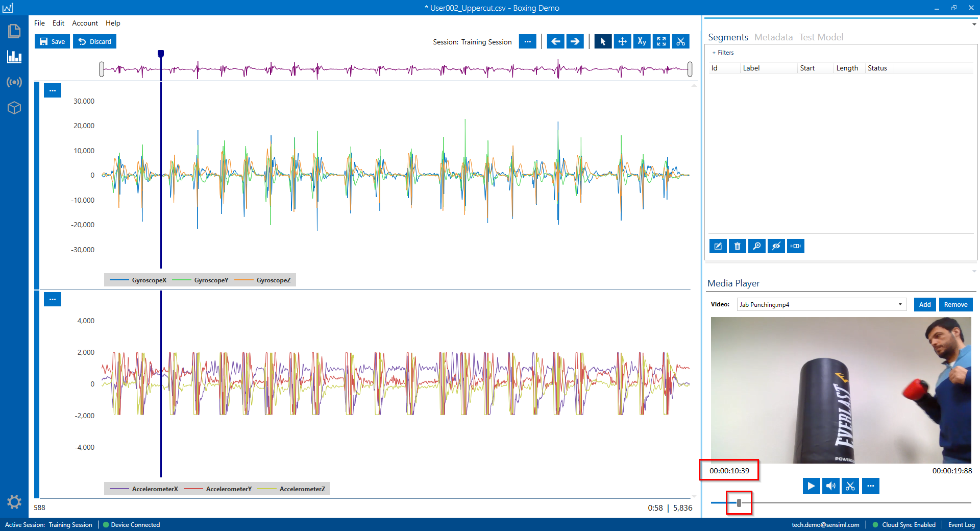Viewport: 980px width, 531px height.
Task: Click the video preview frame
Action: click(x=841, y=390)
